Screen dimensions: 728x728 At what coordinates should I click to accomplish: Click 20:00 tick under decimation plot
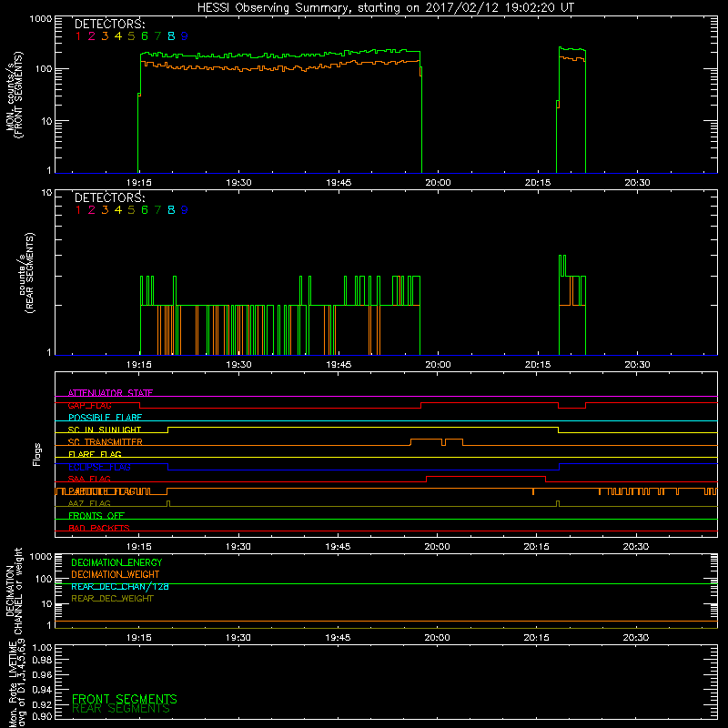coord(437,638)
